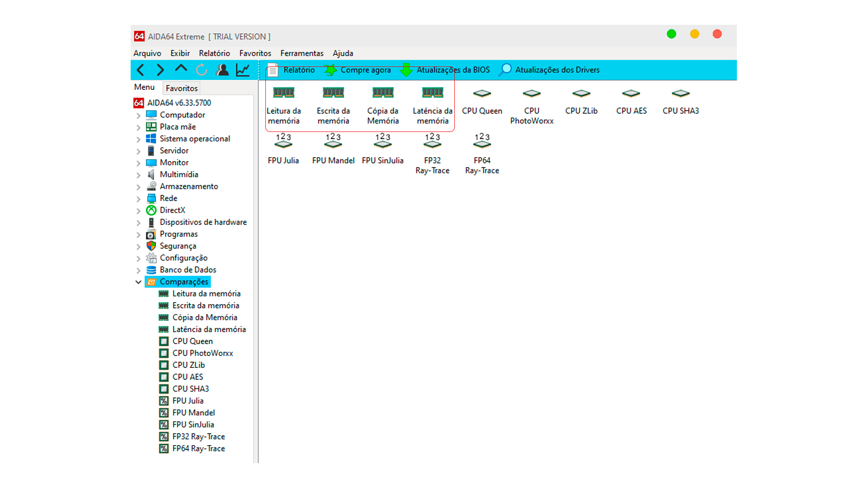The height and width of the screenshot is (488, 868).
Task: Expand the Placa mãe tree node
Action: (x=138, y=127)
